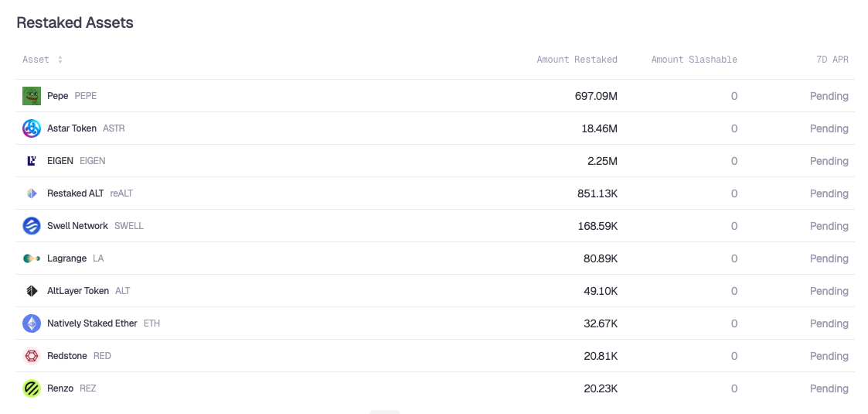Click Pending APR in Renzo row

(829, 388)
